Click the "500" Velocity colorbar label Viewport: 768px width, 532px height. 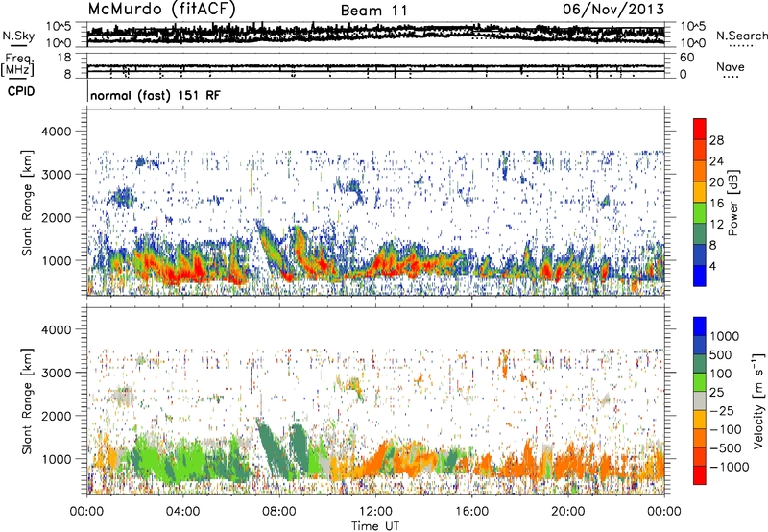pos(721,354)
